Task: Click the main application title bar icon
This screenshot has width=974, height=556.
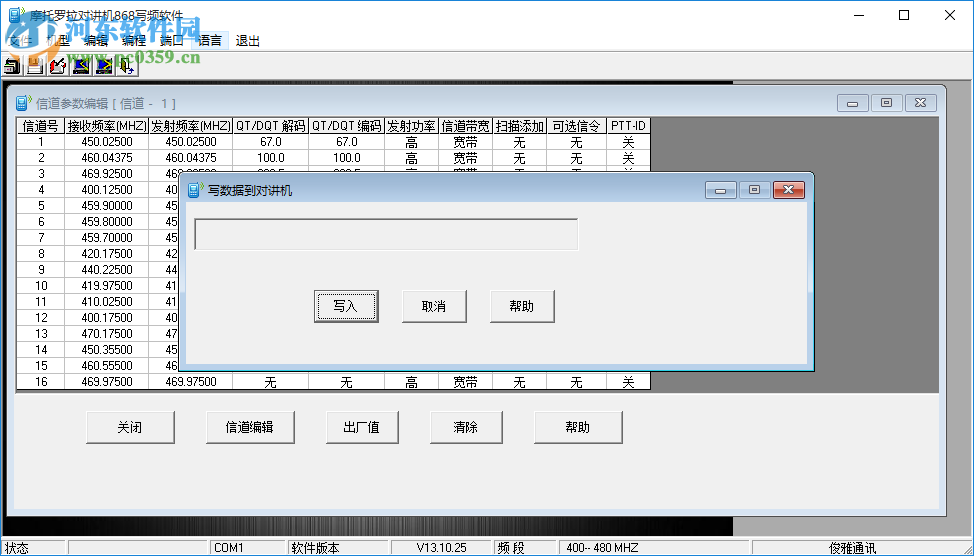Action: (17, 15)
